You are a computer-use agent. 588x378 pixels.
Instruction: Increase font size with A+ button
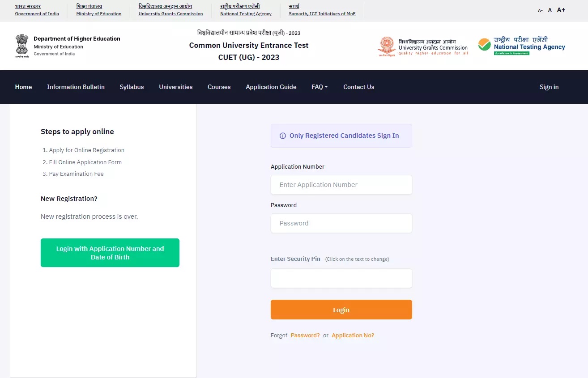pos(561,10)
